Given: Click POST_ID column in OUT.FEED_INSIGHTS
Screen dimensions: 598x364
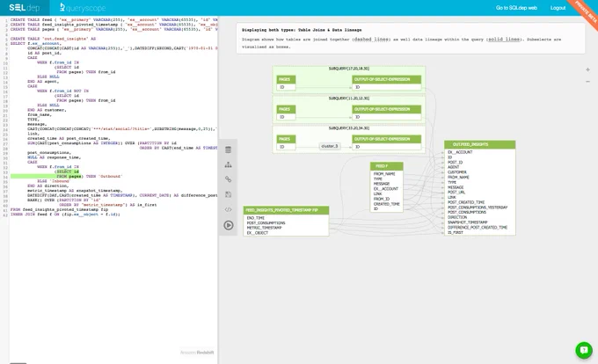Looking at the screenshot, I should [x=455, y=163].
